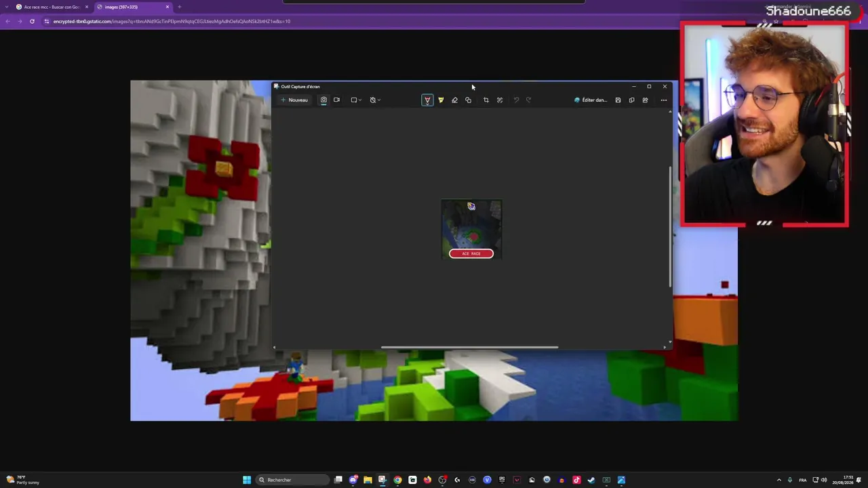Click the Nouveau button in Snipping Tool
868x488 pixels.
pos(294,100)
